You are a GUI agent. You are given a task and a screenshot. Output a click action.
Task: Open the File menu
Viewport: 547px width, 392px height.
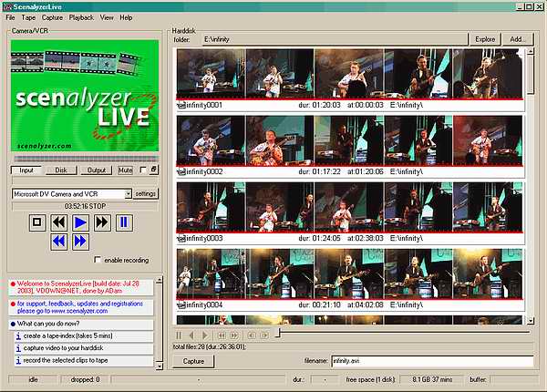[x=10, y=17]
